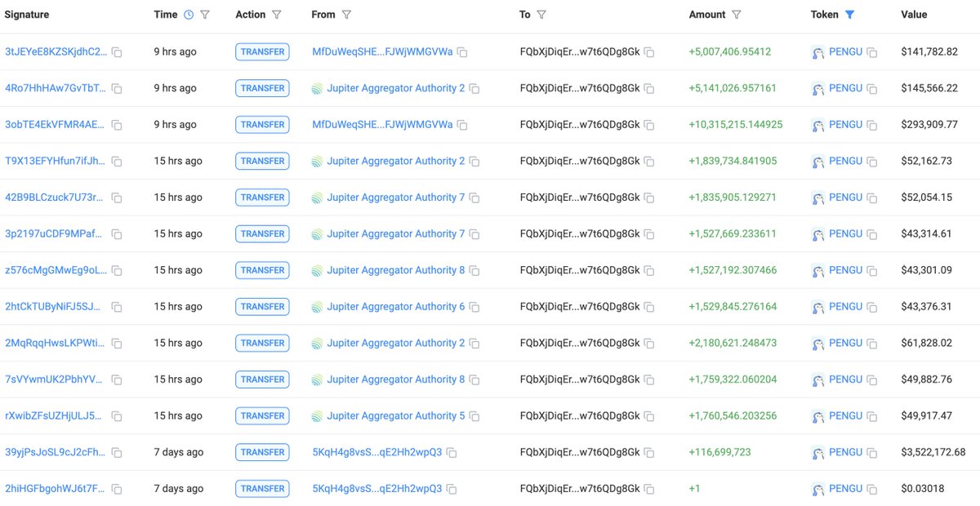The image size is (980, 506).
Task: Copy Jupiter Aggregator Authority 5 address
Action: pos(474,416)
